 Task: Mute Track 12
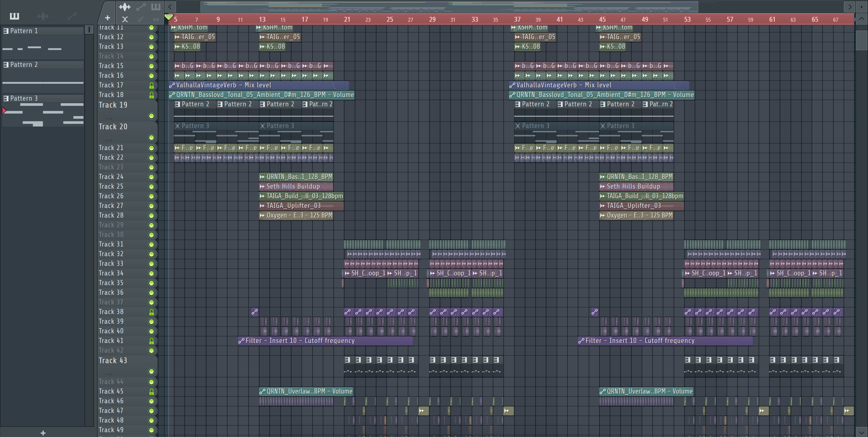(x=152, y=37)
